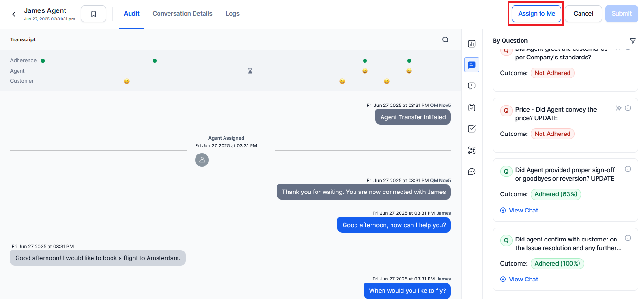Open bar chart analytics panel in sidebar
Image resolution: width=644 pixels, height=299 pixels.
tap(472, 44)
